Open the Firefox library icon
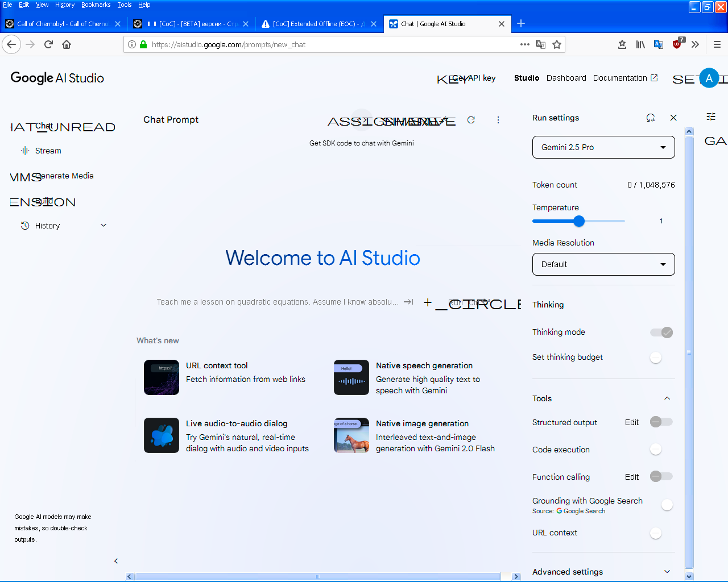The height and width of the screenshot is (582, 728). point(640,44)
